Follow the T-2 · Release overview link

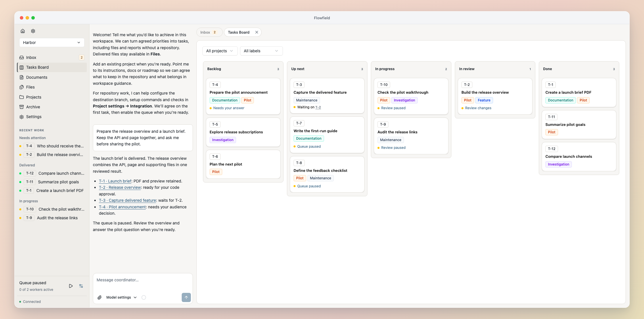(x=120, y=187)
